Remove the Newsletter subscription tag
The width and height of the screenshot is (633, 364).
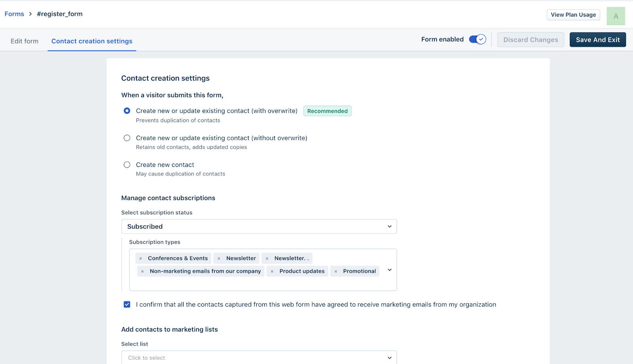point(219,258)
